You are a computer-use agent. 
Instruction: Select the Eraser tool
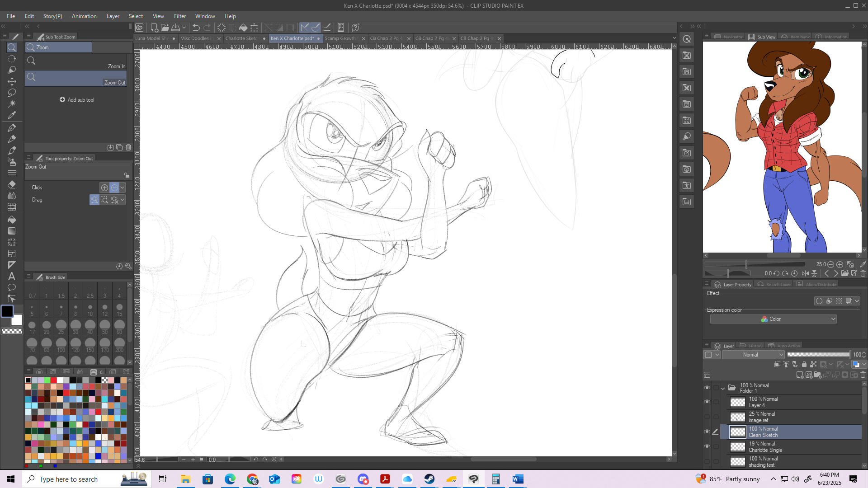tap(12, 184)
